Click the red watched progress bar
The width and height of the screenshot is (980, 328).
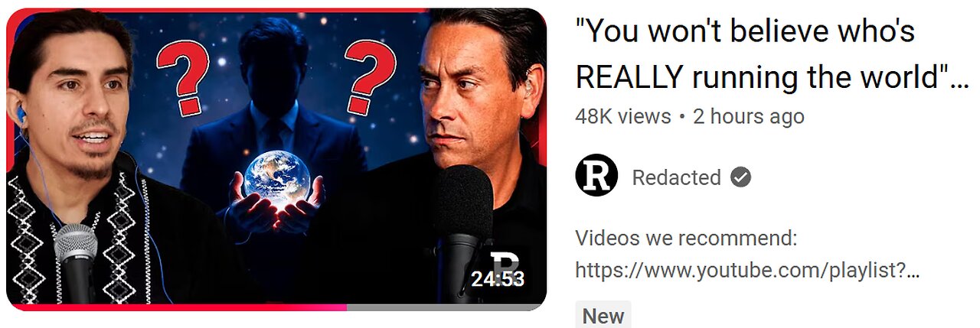[x=177, y=307]
